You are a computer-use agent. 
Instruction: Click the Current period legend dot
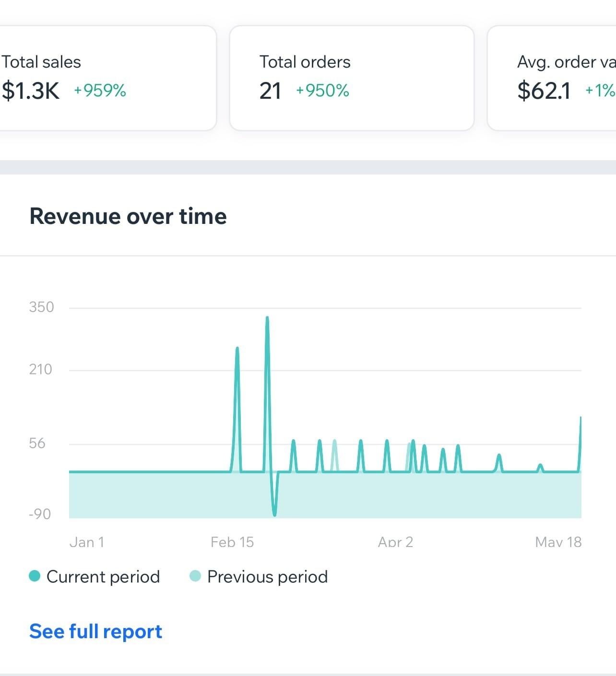tap(35, 576)
